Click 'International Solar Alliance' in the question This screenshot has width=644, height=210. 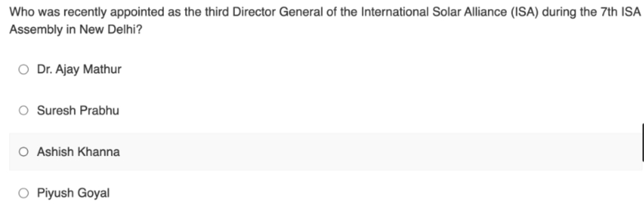click(x=434, y=12)
